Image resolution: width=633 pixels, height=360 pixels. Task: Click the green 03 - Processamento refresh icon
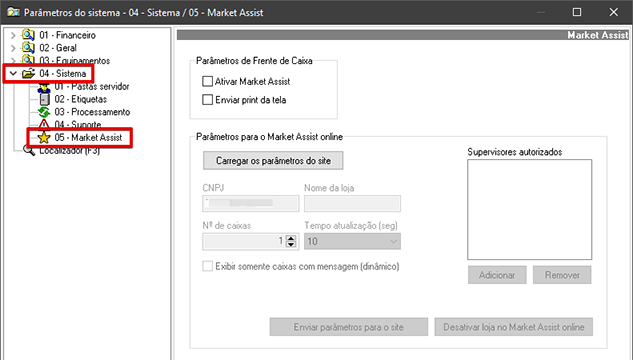click(44, 112)
